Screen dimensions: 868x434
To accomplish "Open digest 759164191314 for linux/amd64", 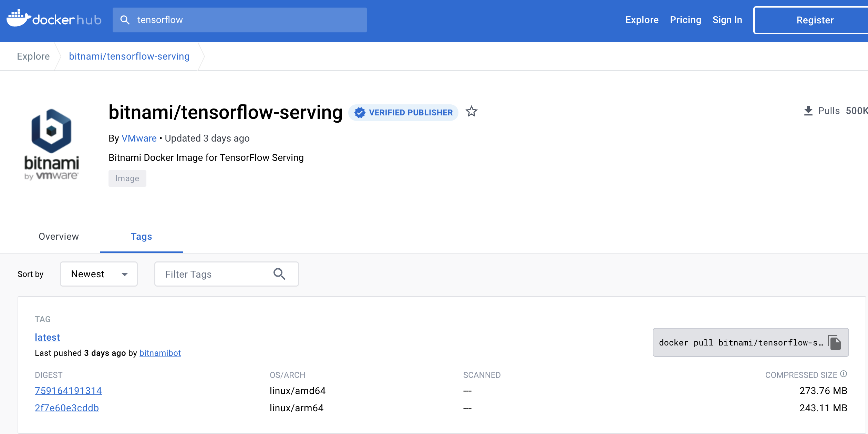I will 68,391.
